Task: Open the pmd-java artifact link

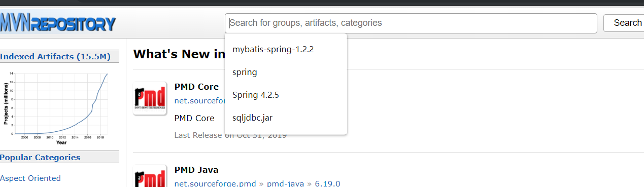Action: (286, 183)
